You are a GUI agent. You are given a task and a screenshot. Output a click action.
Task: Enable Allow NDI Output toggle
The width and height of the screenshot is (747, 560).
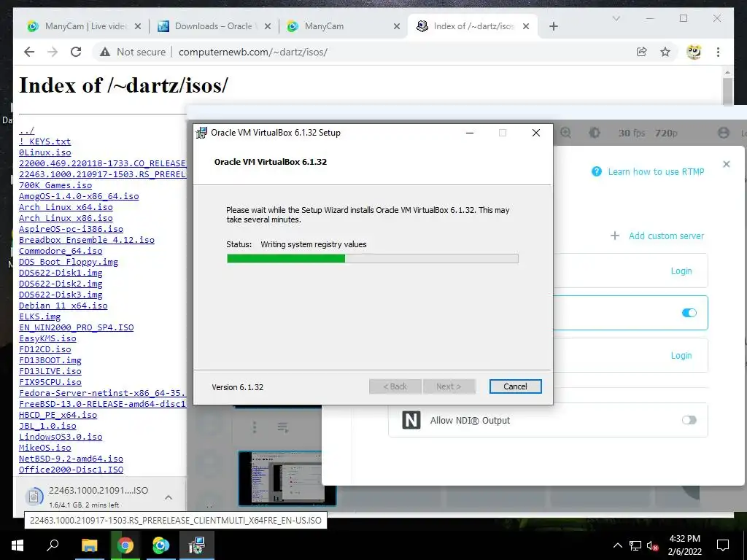(x=689, y=420)
